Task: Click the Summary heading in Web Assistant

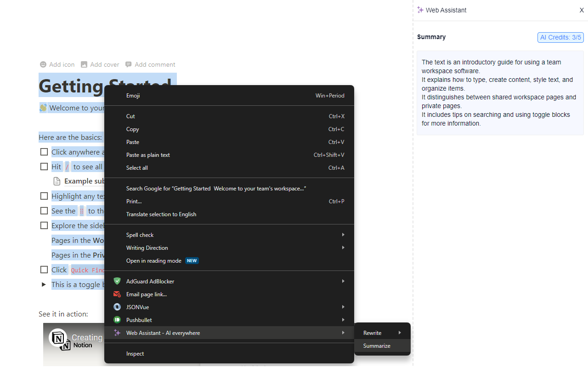Action: click(431, 37)
